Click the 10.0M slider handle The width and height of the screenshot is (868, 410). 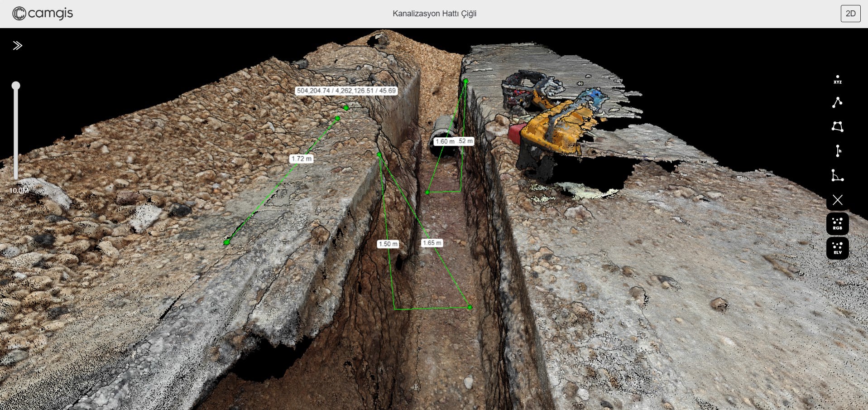16,86
